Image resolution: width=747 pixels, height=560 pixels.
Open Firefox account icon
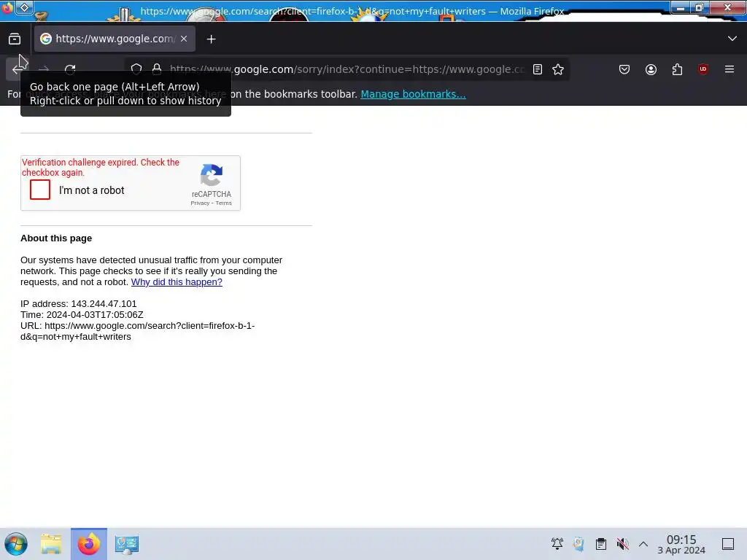[x=651, y=69]
